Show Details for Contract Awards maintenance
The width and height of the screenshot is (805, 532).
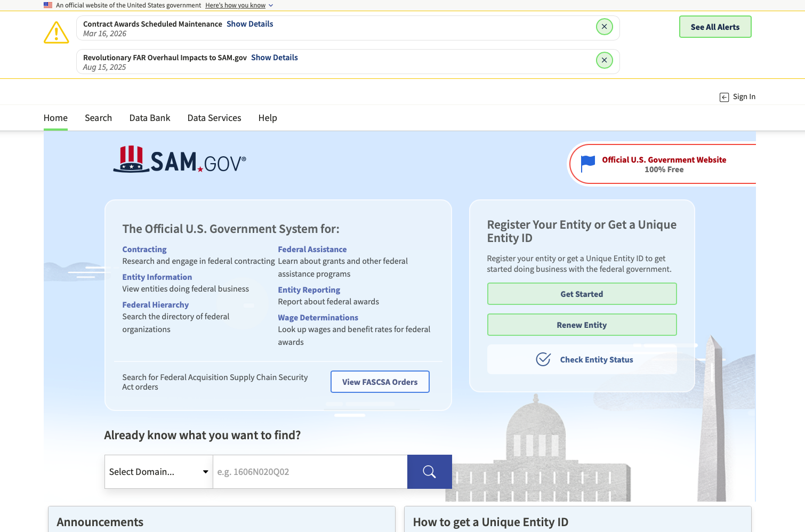pos(250,24)
